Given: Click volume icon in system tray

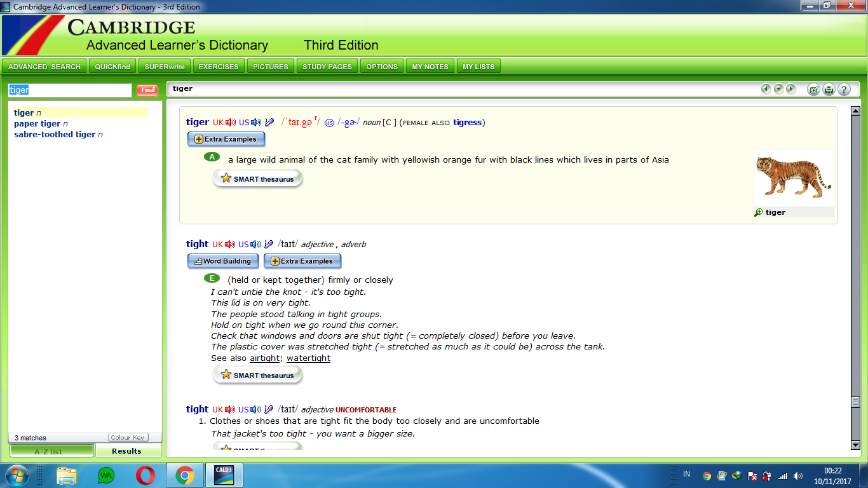Looking at the screenshot, I should point(798,475).
